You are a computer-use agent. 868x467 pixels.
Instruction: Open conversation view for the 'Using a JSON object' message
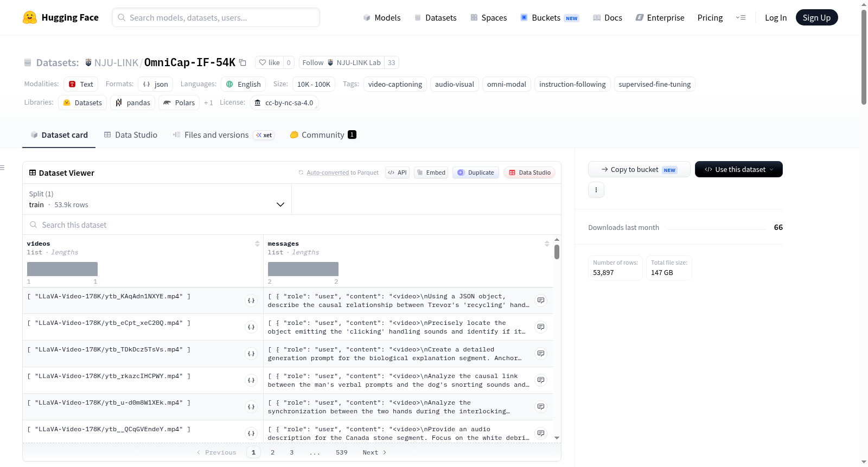tap(541, 300)
